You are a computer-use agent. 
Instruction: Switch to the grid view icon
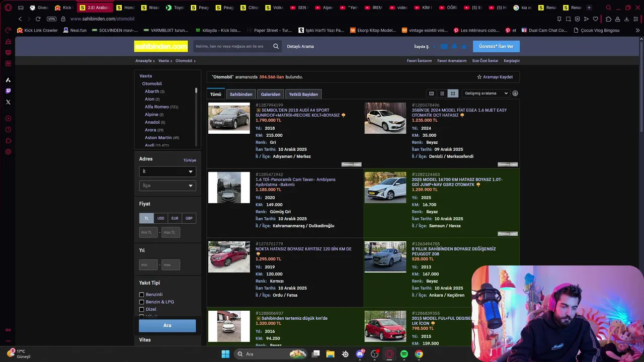[x=453, y=94]
